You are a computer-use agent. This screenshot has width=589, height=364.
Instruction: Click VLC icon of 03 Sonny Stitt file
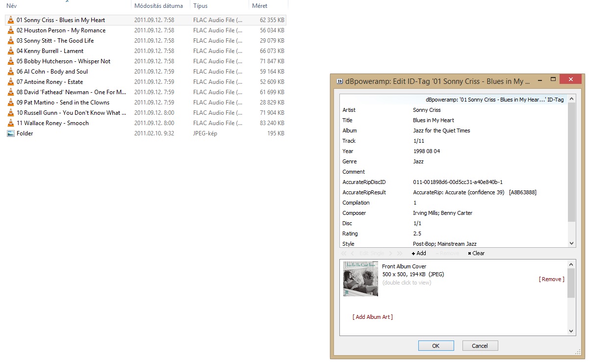[10, 41]
